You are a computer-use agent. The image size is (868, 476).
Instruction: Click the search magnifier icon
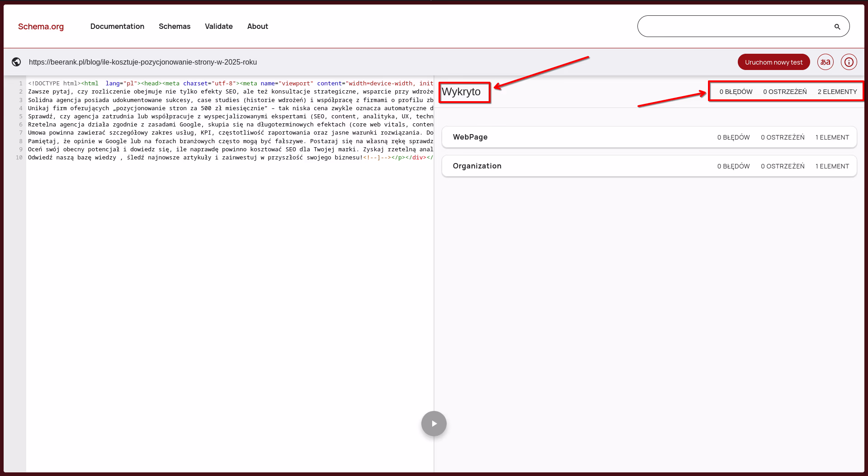(837, 27)
